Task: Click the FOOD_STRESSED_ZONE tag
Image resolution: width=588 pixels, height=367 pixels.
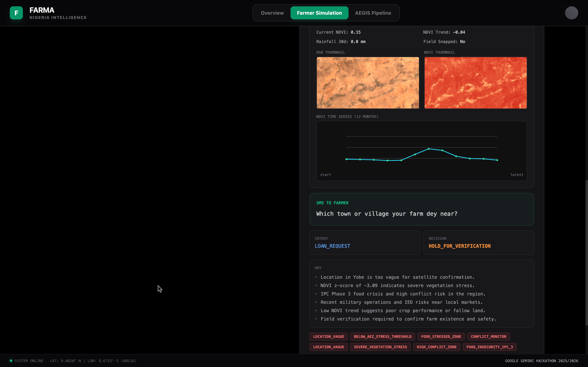Action: pos(441,336)
